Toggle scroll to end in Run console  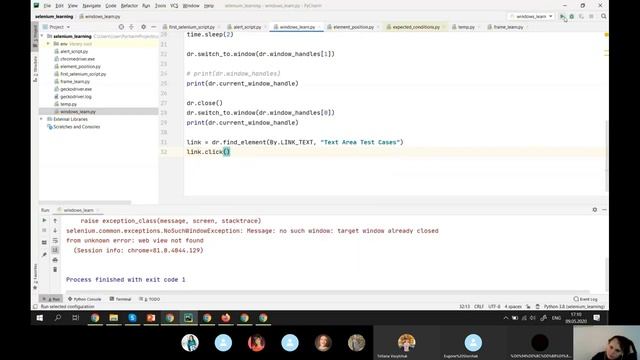(55, 250)
